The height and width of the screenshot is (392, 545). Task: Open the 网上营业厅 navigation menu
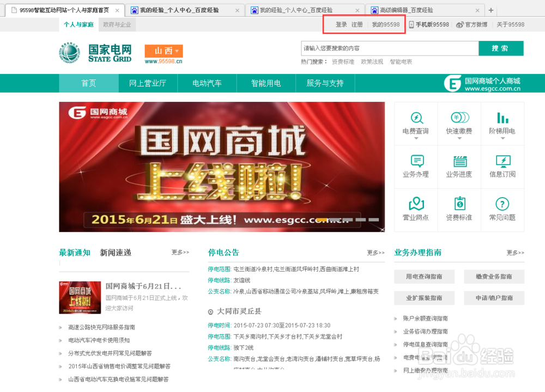point(148,83)
